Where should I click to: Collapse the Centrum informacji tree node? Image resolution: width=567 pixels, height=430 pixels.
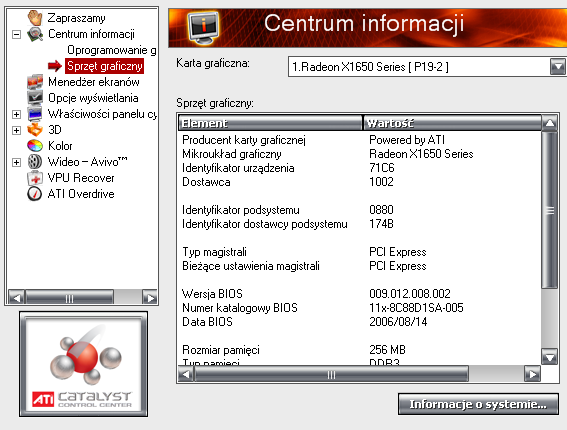[x=16, y=34]
